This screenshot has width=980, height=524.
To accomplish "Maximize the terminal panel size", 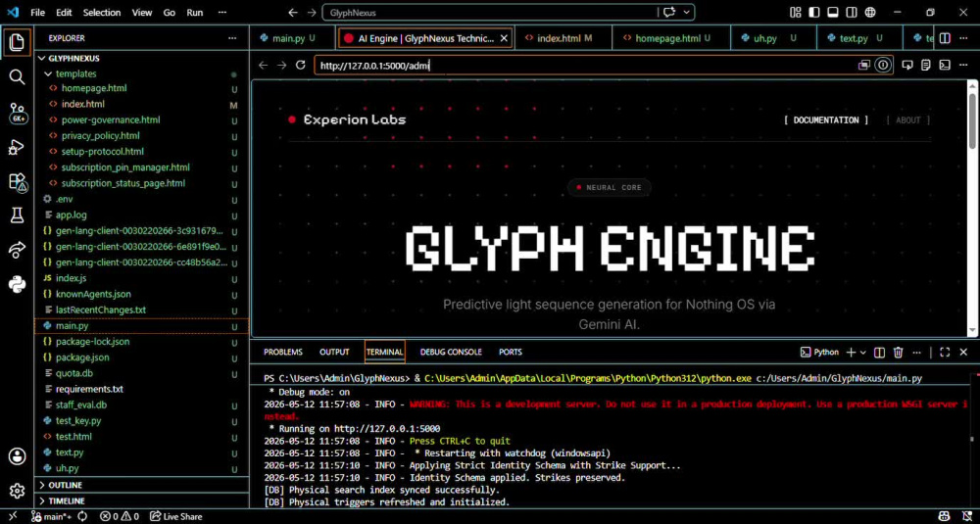I will (x=945, y=353).
